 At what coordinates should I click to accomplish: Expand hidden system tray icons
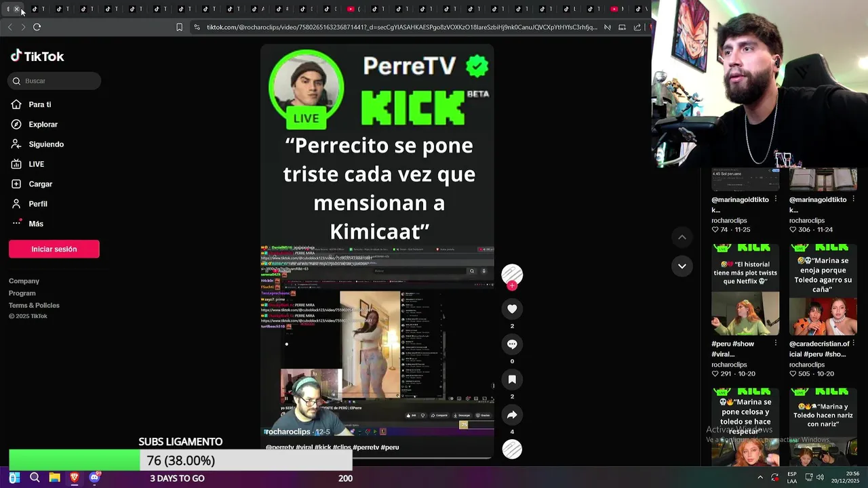759,478
